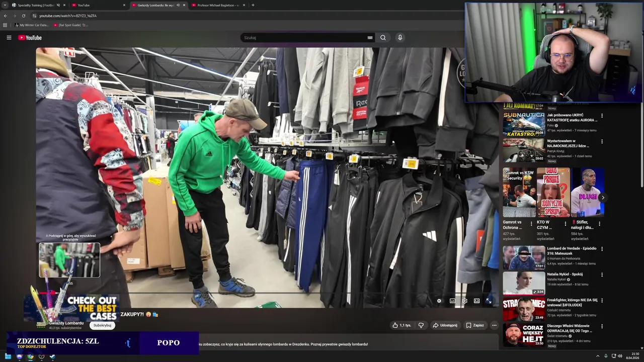Save video with Zapisz button

(x=474, y=325)
